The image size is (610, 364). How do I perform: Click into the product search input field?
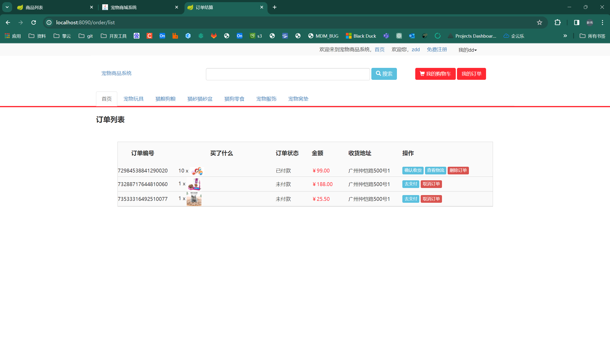(287, 74)
